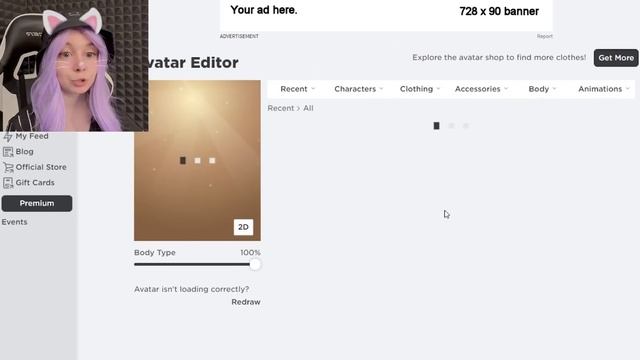Screen dimensions: 640x360
Task: Click the Premium button
Action: [37, 203]
